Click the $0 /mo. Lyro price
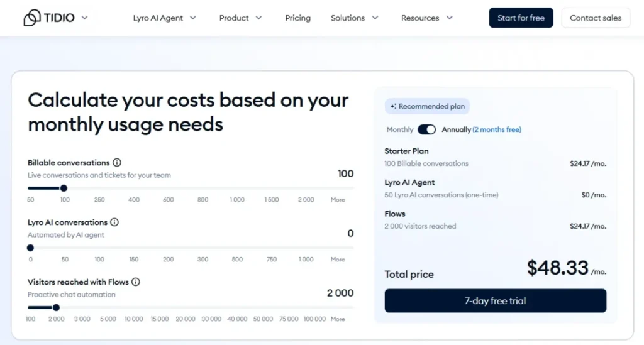644x345 pixels. (594, 195)
